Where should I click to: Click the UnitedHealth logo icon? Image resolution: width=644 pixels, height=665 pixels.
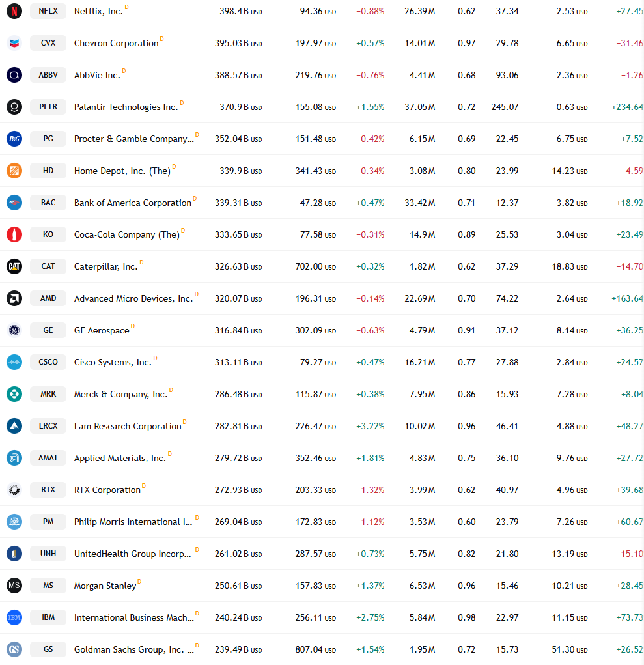14,554
